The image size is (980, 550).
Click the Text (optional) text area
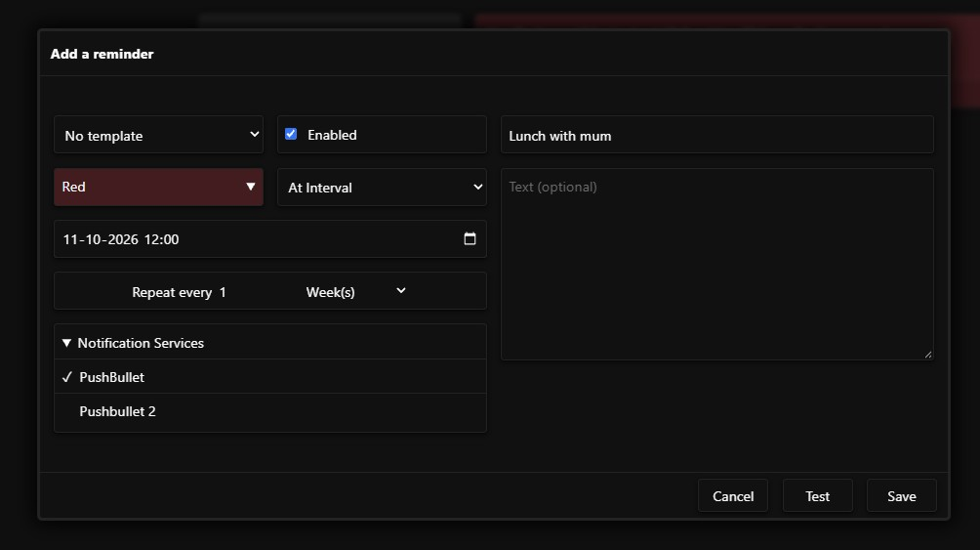(x=716, y=264)
